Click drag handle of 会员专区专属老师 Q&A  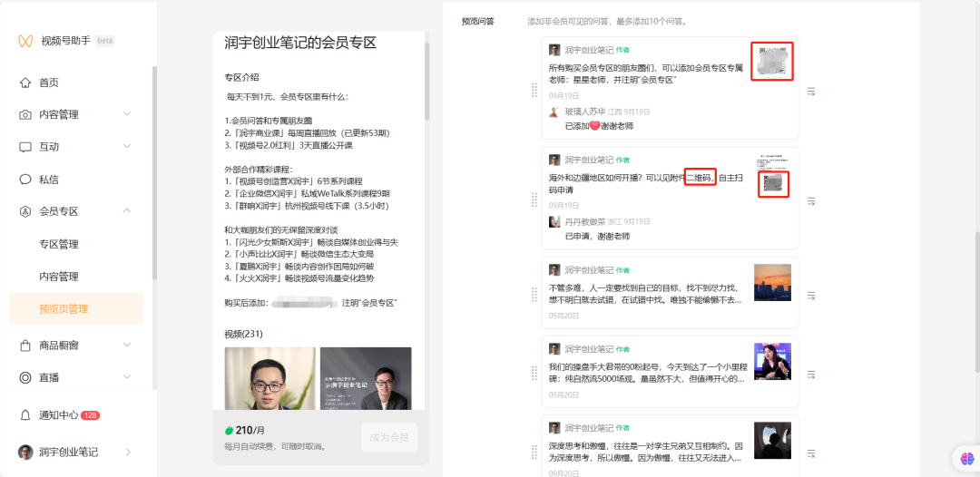[x=534, y=90]
